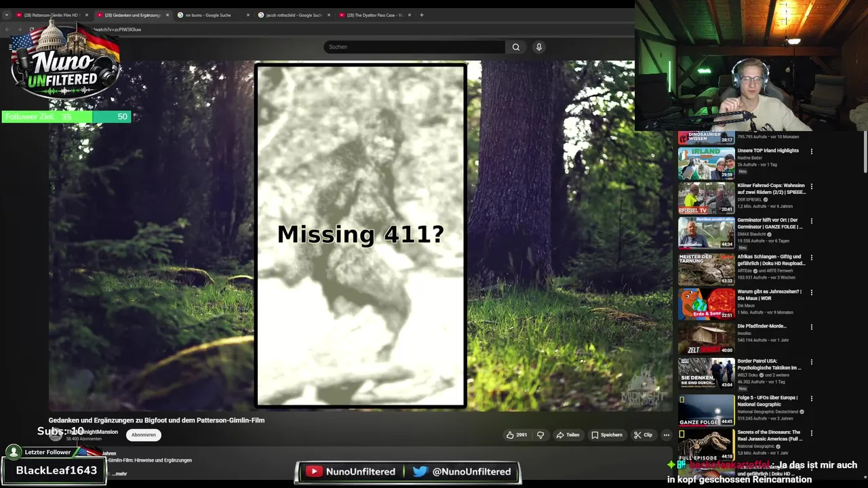
Task: Click the main video player showing Missing 411?
Action: coord(360,235)
